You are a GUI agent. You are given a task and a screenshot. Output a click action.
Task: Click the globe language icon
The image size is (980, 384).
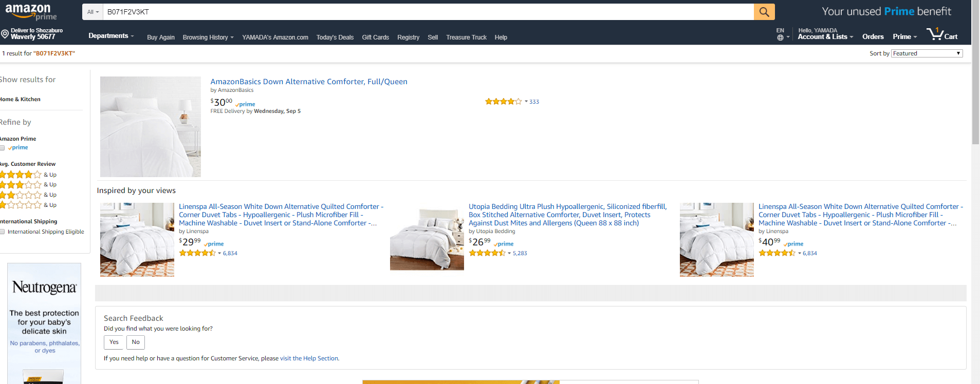(x=780, y=37)
